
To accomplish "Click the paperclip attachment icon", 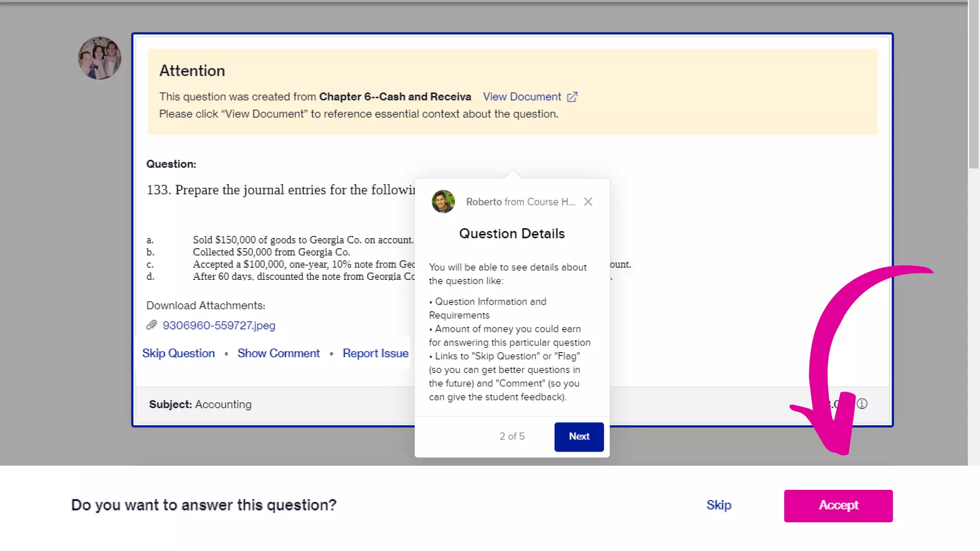I will 151,325.
